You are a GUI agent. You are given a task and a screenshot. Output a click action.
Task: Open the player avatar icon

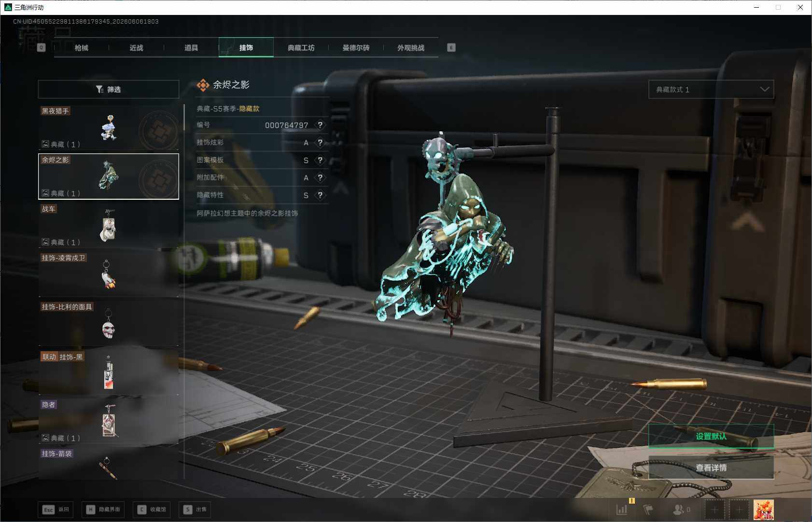pyautogui.click(x=764, y=510)
